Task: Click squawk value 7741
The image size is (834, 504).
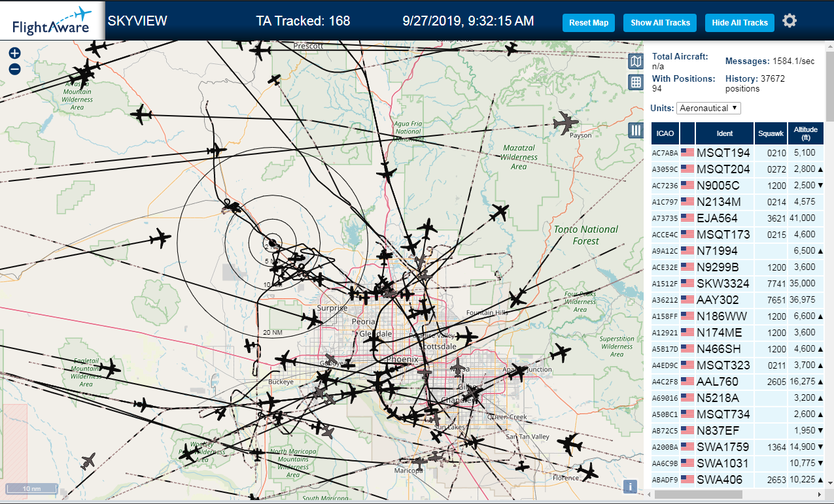Action: click(776, 284)
